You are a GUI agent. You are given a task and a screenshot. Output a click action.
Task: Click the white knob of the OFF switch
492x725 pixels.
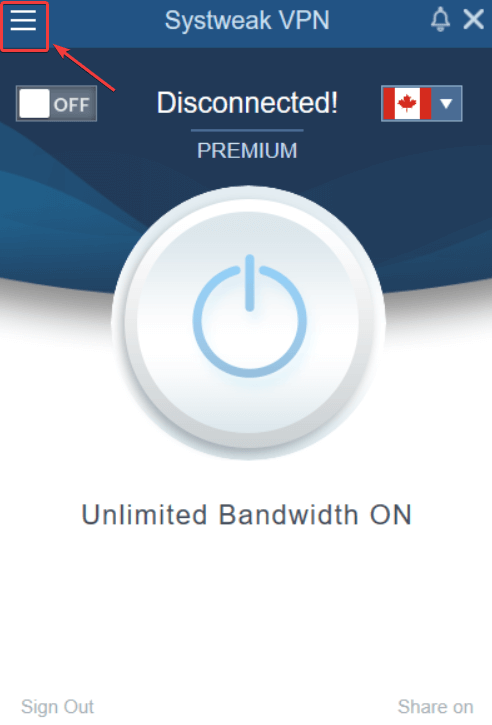pyautogui.click(x=34, y=104)
